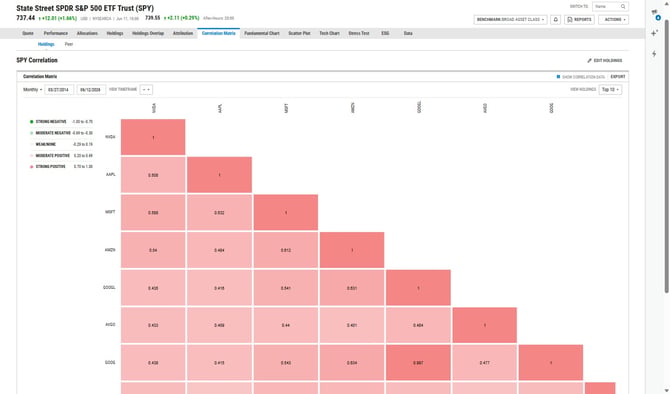670x394 pixels.
Task: Click the Edit Holdings link
Action: click(x=605, y=61)
